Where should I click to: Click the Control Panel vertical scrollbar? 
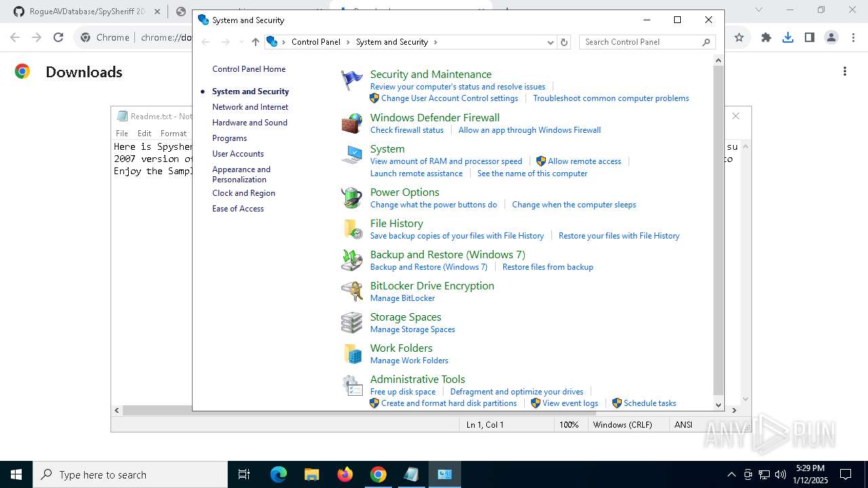(718, 230)
